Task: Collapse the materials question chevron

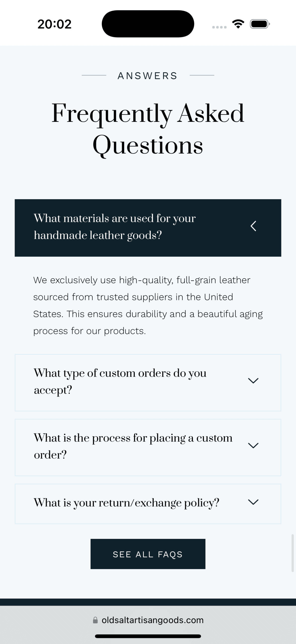Action: tap(253, 226)
